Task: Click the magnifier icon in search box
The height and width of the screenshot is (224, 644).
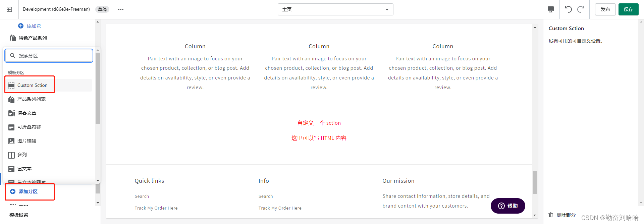Action: (13, 56)
